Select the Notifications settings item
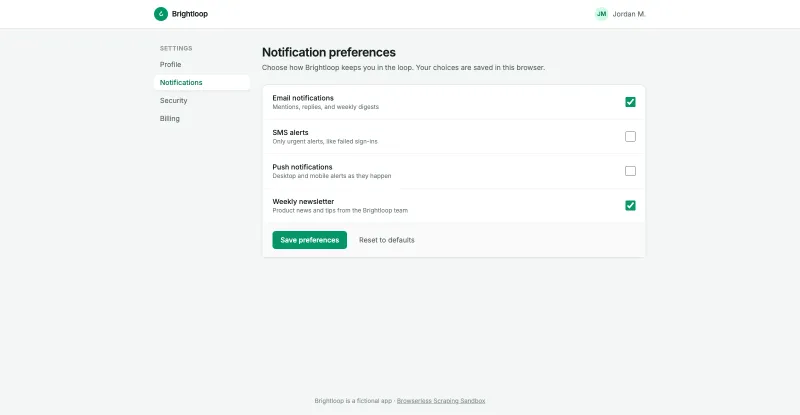800x415 pixels. click(x=202, y=82)
